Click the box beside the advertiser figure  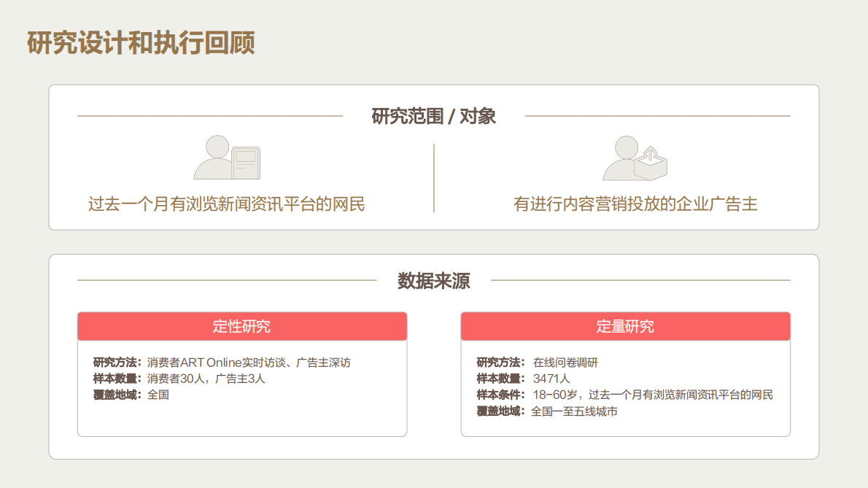649,166
